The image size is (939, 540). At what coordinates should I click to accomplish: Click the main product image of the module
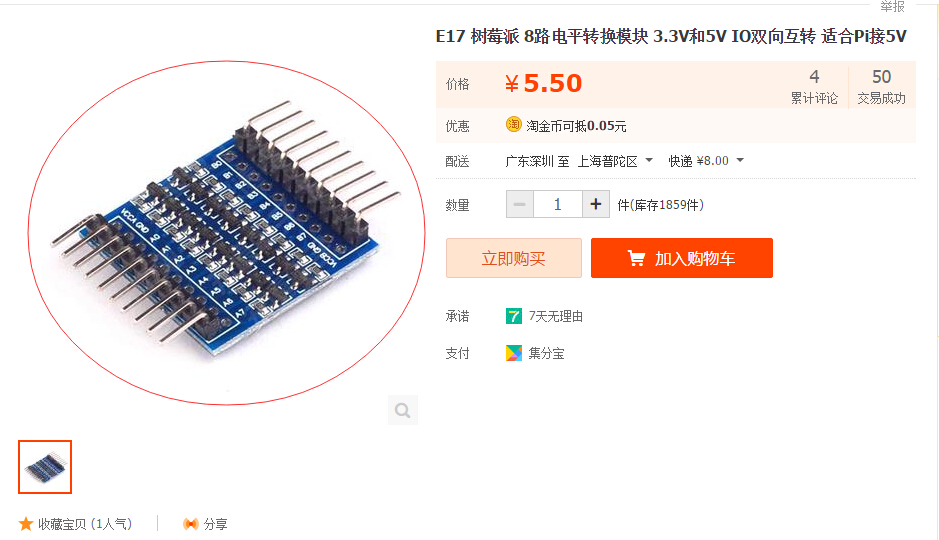tap(226, 233)
